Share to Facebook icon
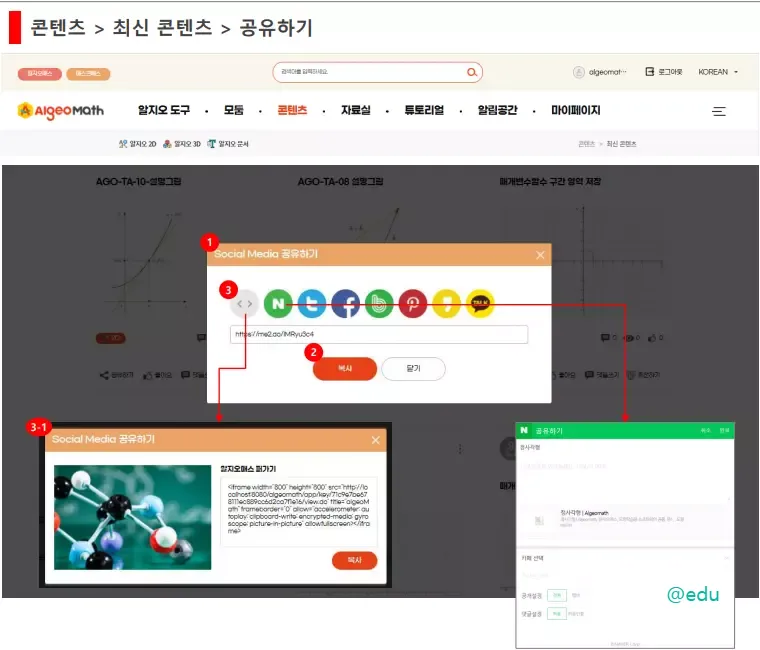 (x=346, y=304)
